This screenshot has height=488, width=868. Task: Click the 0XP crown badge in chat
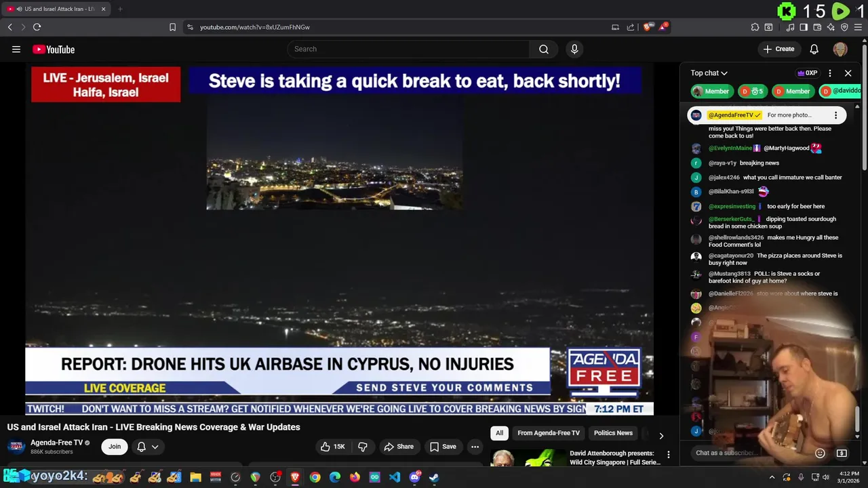(807, 73)
